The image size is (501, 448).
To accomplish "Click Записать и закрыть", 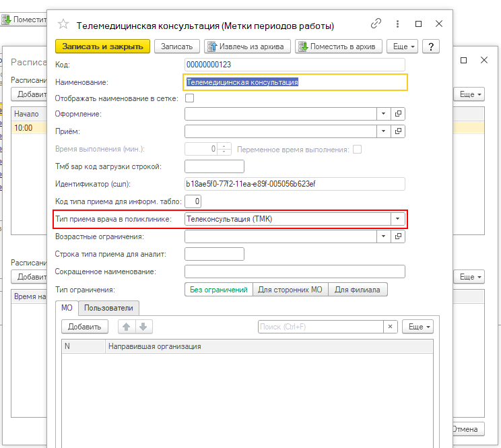I will coord(102,46).
